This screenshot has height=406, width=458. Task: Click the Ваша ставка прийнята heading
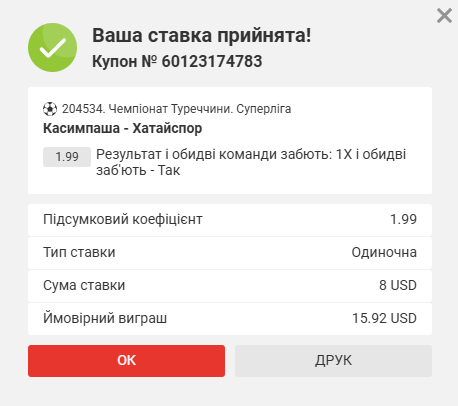tap(202, 35)
